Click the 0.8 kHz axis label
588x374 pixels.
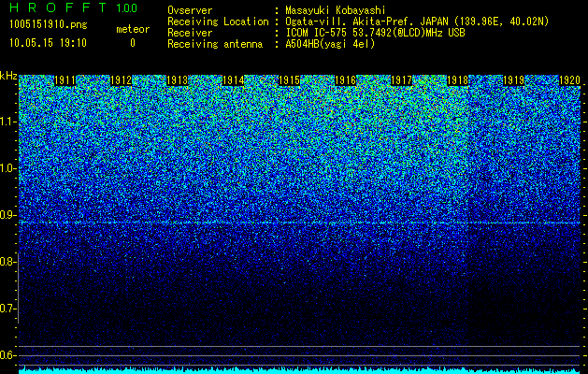7,262
